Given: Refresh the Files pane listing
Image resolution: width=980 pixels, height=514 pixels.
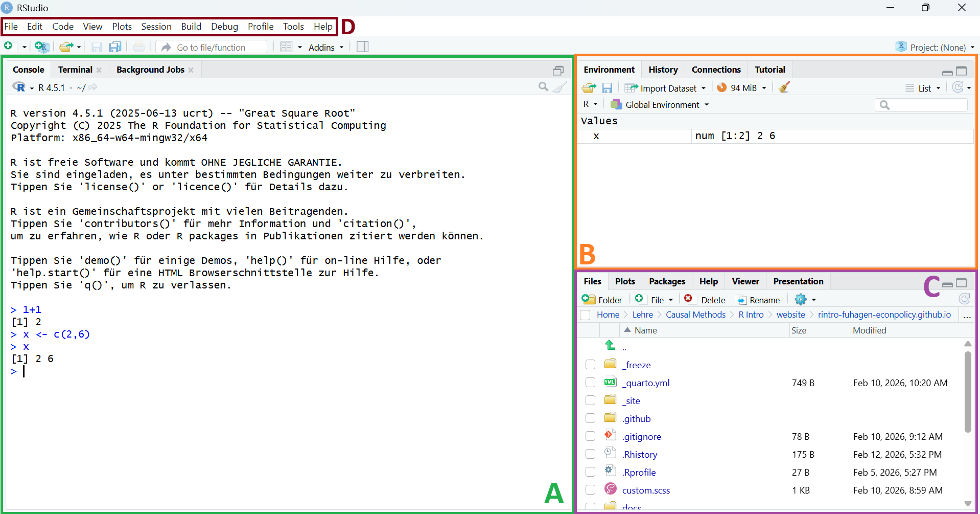Looking at the screenshot, I should coord(964,299).
